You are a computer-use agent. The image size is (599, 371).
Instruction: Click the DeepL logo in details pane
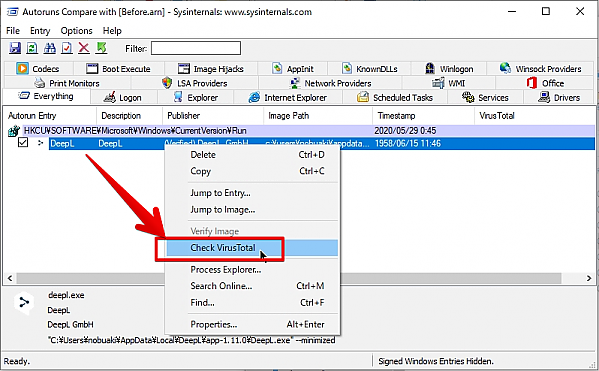pyautogui.click(x=24, y=304)
